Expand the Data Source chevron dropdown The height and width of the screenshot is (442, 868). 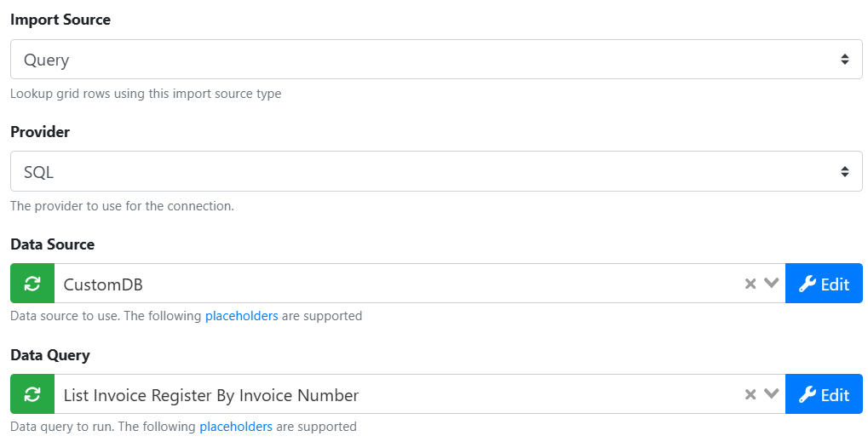(772, 284)
